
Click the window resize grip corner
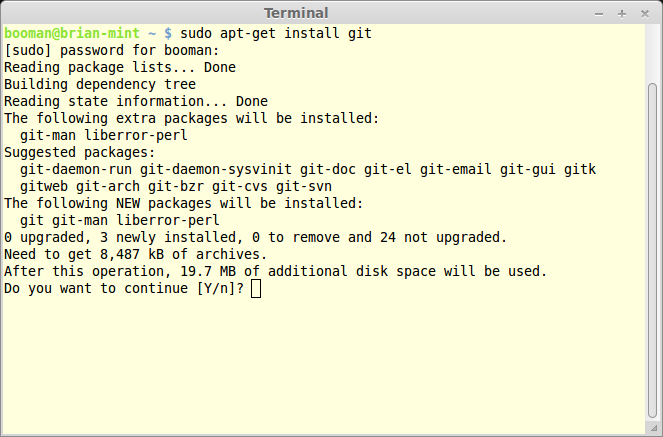pyautogui.click(x=654, y=428)
